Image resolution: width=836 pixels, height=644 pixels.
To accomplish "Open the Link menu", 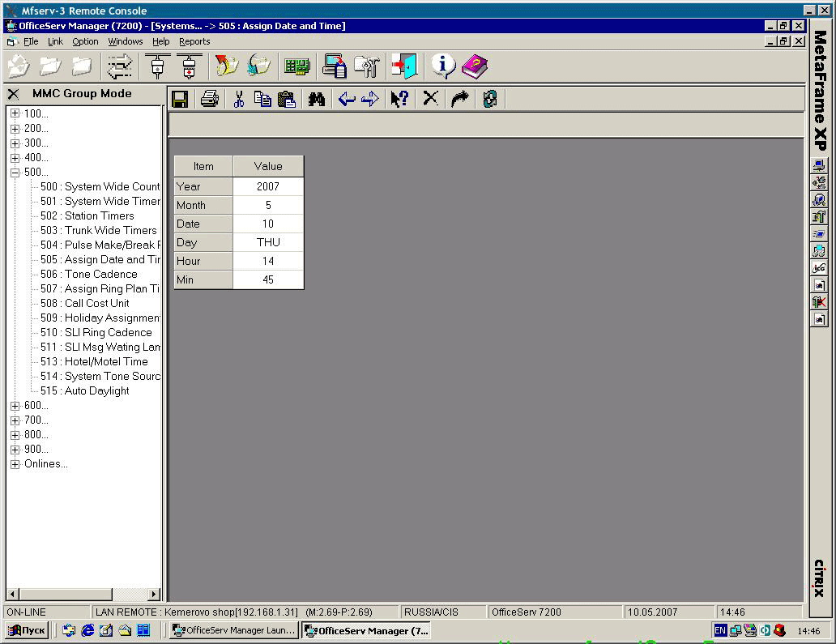I will (55, 41).
